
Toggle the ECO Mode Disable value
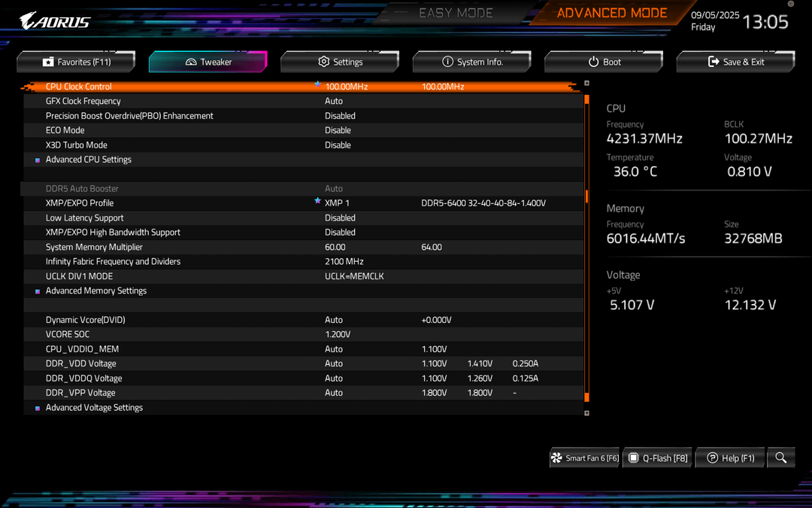click(x=338, y=130)
